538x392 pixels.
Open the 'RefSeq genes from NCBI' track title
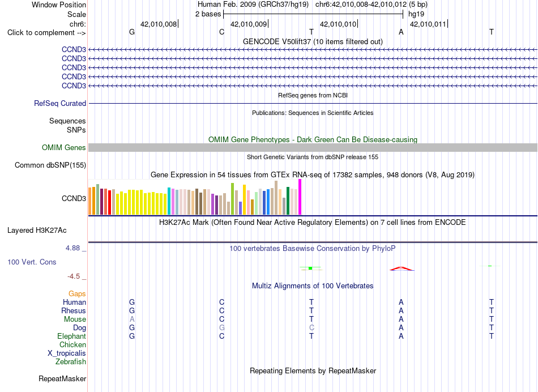313,95
